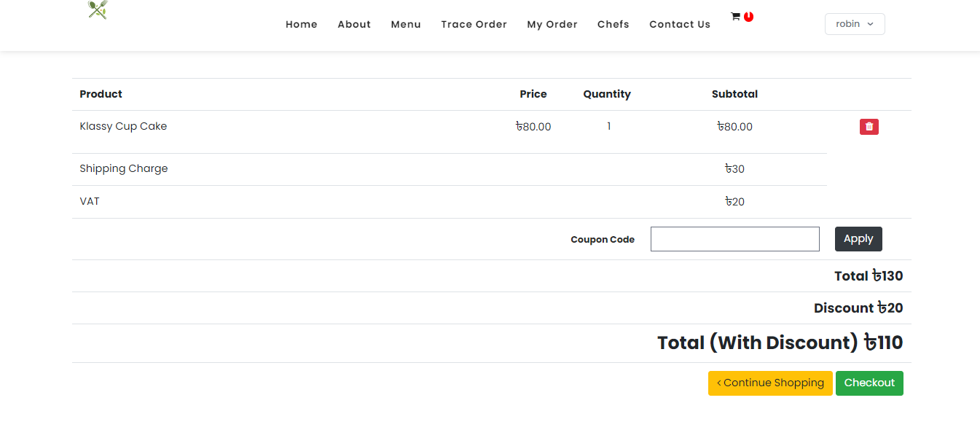Screen dimensions: 980x446
Task: Click the Total (With Discount) amount
Action: pyautogui.click(x=883, y=343)
